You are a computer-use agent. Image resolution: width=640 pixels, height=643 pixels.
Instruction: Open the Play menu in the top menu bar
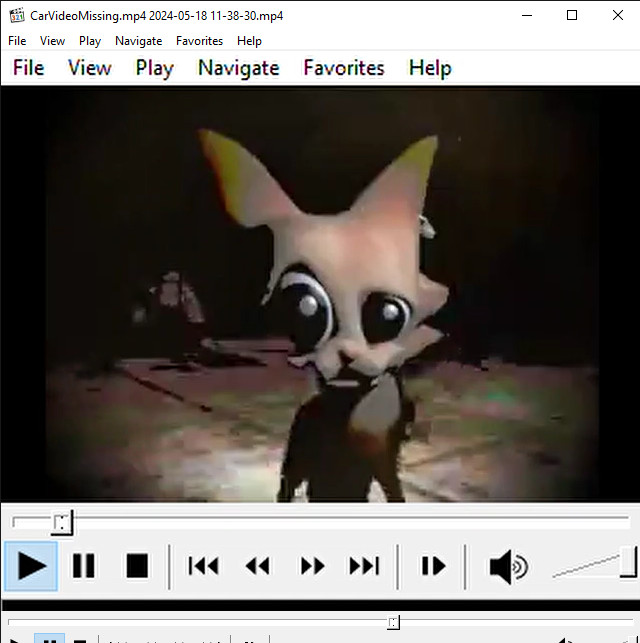point(90,41)
